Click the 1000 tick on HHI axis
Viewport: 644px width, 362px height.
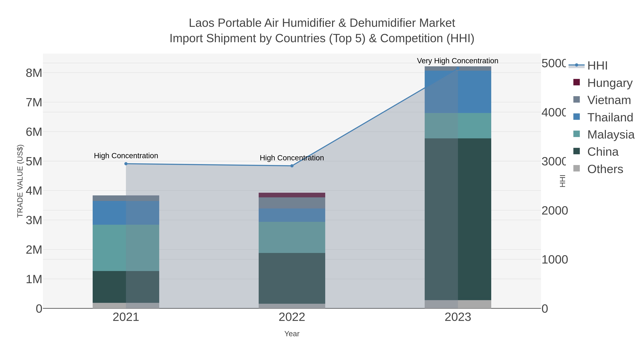(x=555, y=260)
